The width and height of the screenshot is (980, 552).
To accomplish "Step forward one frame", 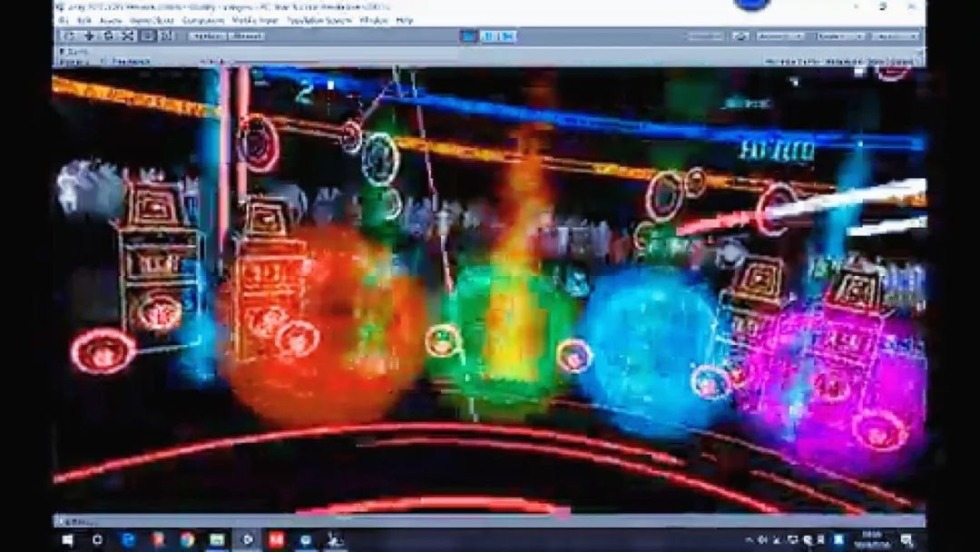I will [x=507, y=36].
